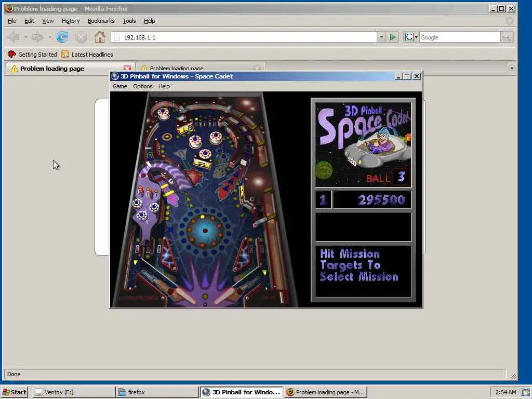Click the Firefox Forward arrow button
This screenshot has height=399, width=532.
pos(37,37)
